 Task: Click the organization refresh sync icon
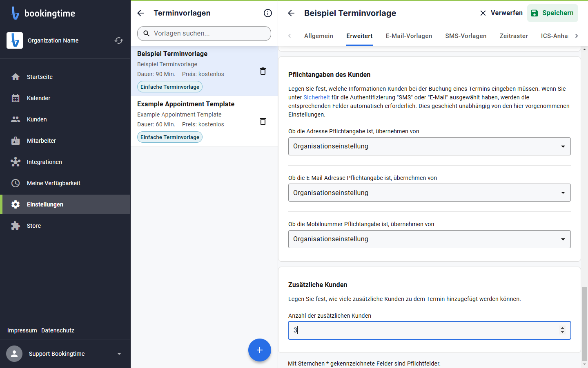coord(119,40)
